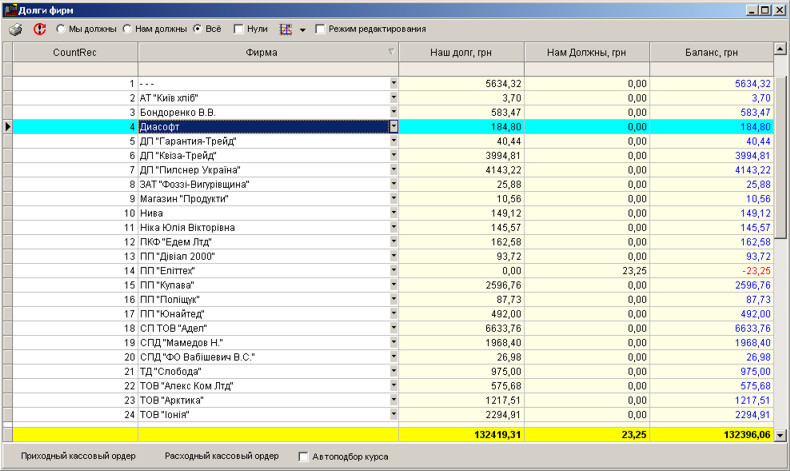Select the 'Мы должны' radio button
The image size is (790, 471).
pyautogui.click(x=62, y=29)
